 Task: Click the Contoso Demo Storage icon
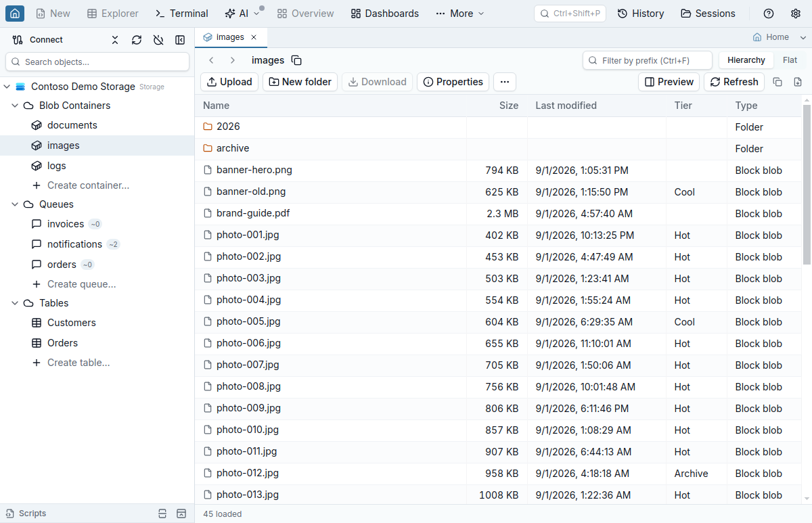(x=20, y=87)
